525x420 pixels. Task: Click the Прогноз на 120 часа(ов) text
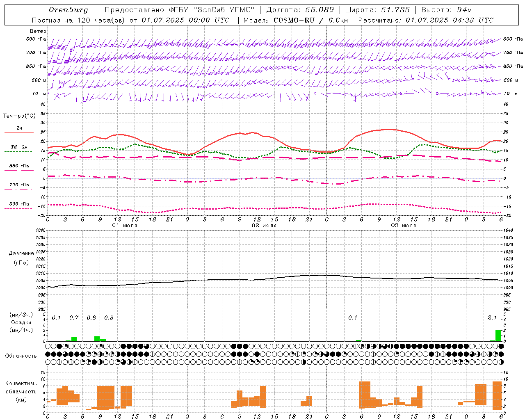click(x=79, y=20)
